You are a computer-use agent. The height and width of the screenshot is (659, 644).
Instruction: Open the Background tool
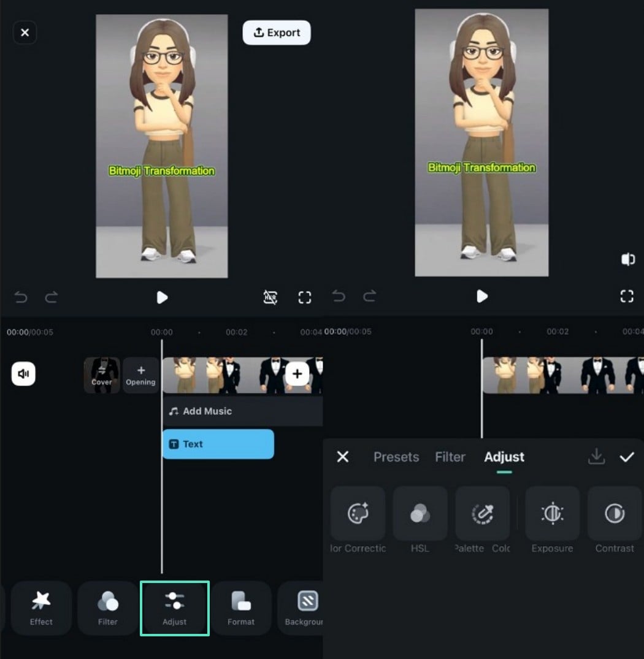[x=301, y=608]
